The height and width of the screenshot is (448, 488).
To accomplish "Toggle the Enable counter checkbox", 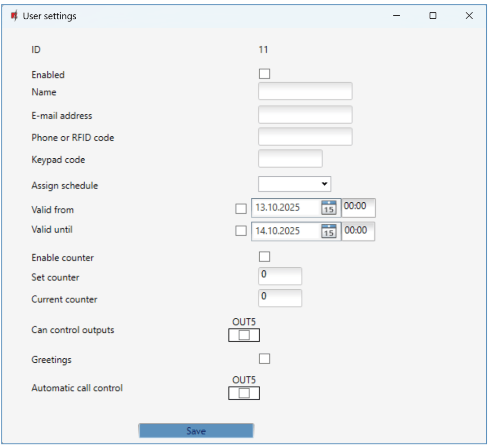I will pos(265,257).
